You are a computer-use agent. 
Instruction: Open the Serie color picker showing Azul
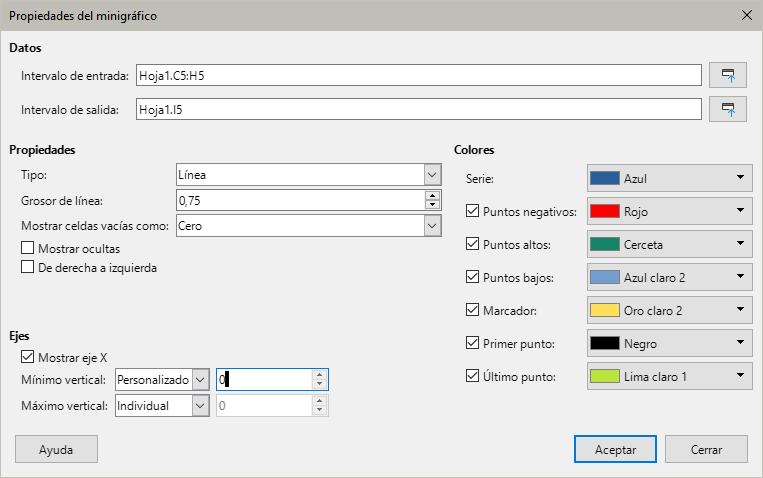click(x=668, y=178)
